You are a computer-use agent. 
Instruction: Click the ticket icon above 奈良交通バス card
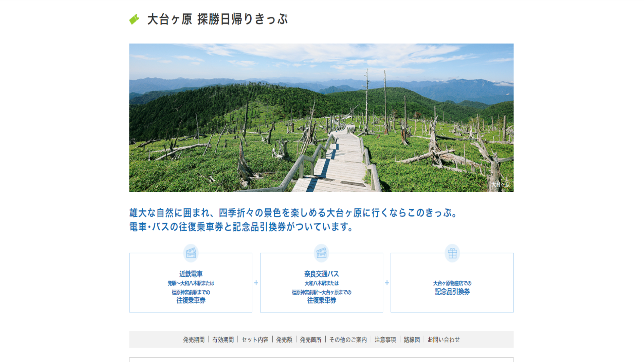click(x=321, y=253)
